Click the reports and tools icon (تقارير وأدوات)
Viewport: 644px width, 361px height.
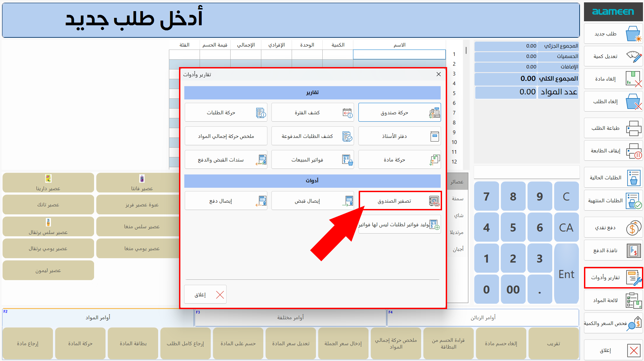coord(634,277)
